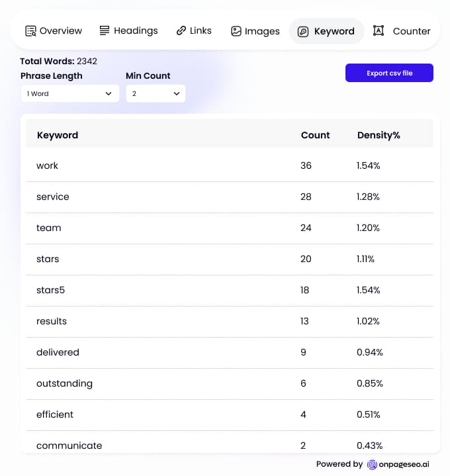This screenshot has width=450, height=476.
Task: Click count value 20 for stars
Action: (306, 259)
